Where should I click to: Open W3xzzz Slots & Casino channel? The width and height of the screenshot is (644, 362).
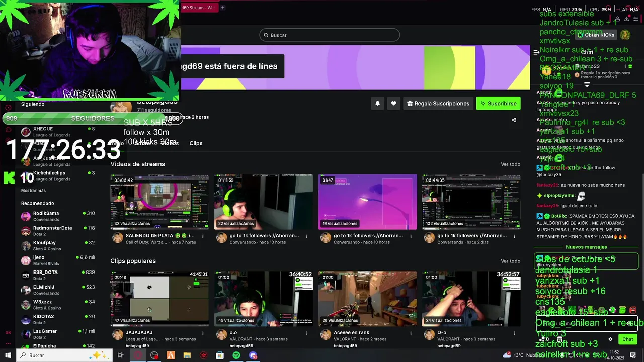58,305
